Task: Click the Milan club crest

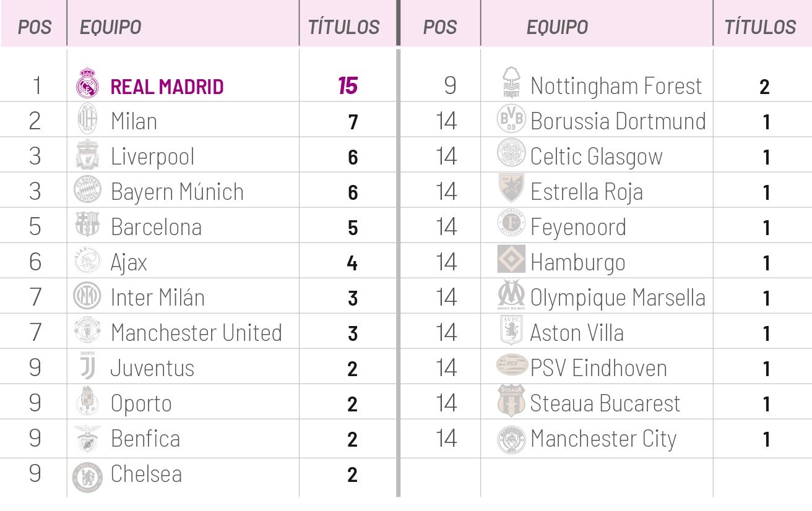Action: (87, 120)
